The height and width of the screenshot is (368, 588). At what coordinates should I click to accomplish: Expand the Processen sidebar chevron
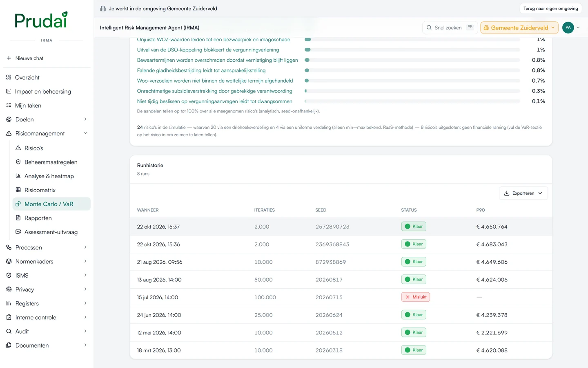point(85,247)
